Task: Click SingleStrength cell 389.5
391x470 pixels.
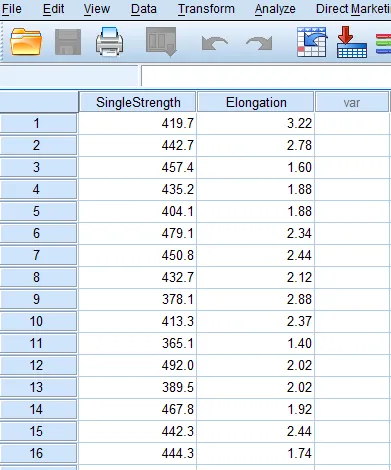Action: tap(138, 387)
